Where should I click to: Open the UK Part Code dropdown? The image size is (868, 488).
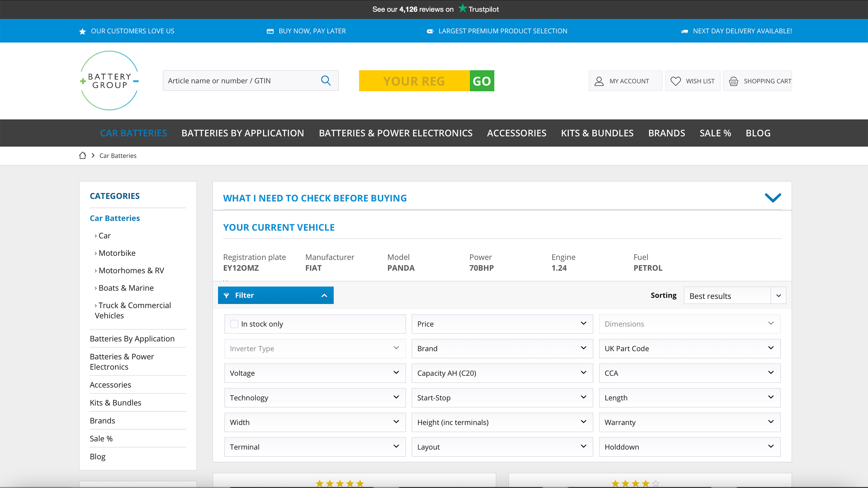690,348
